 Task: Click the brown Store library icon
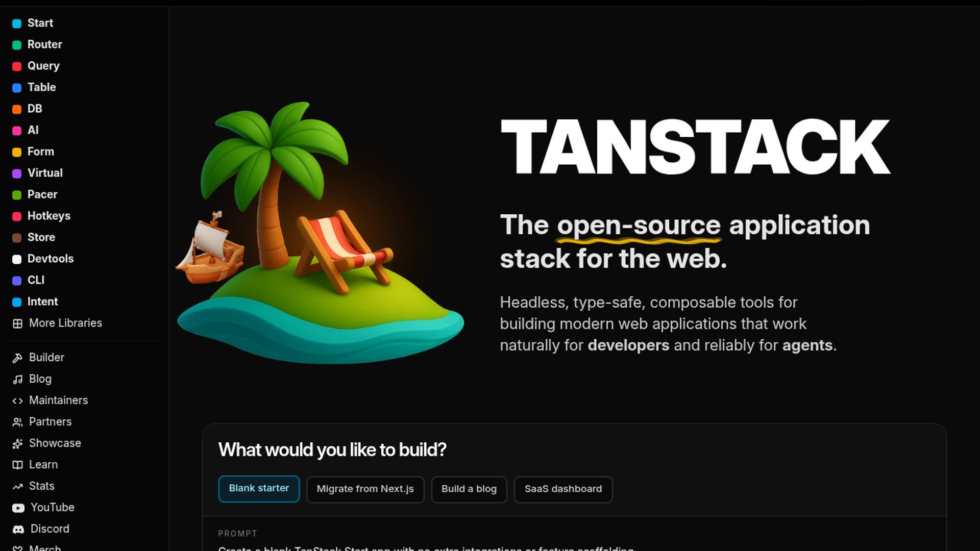17,238
